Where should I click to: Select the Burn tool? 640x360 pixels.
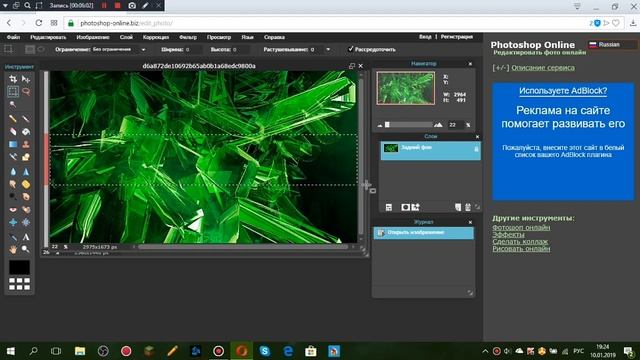point(26,197)
